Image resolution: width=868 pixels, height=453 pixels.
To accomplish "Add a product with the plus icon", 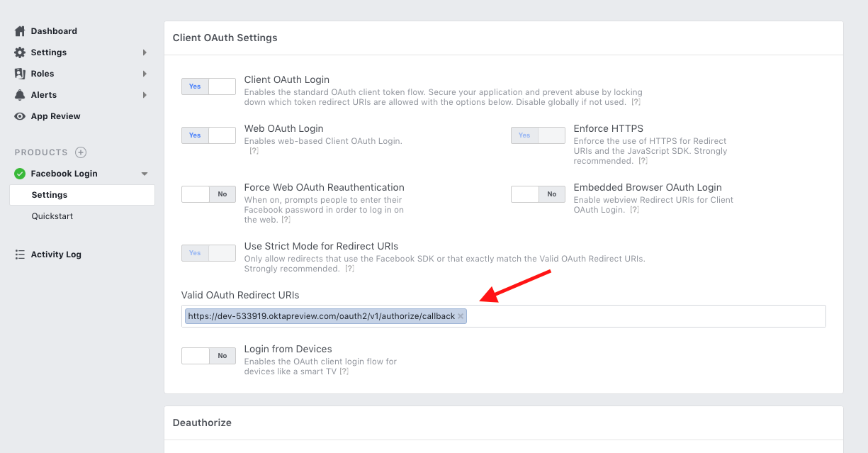I will pos(81,152).
